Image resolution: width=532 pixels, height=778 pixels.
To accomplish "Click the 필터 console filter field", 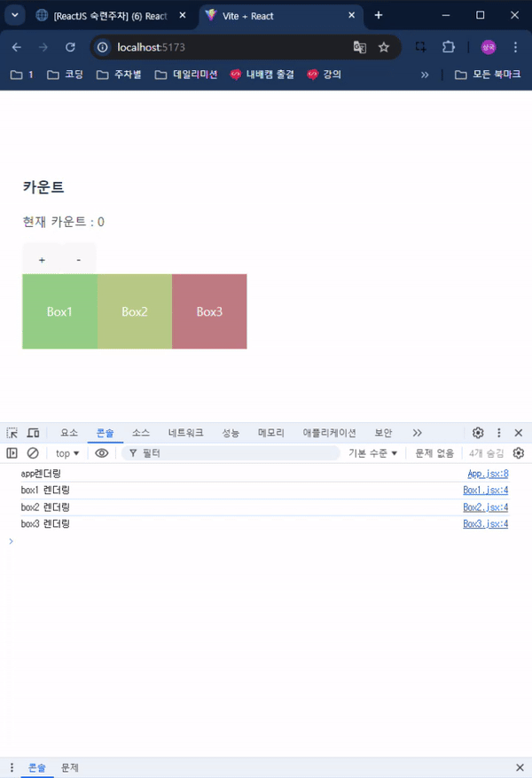I will click(x=231, y=453).
